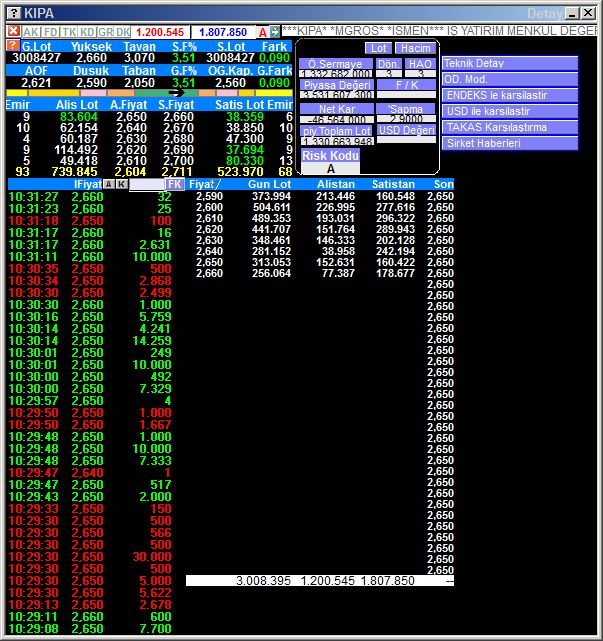Click ENDEKS le karsilastir button

tap(510, 95)
